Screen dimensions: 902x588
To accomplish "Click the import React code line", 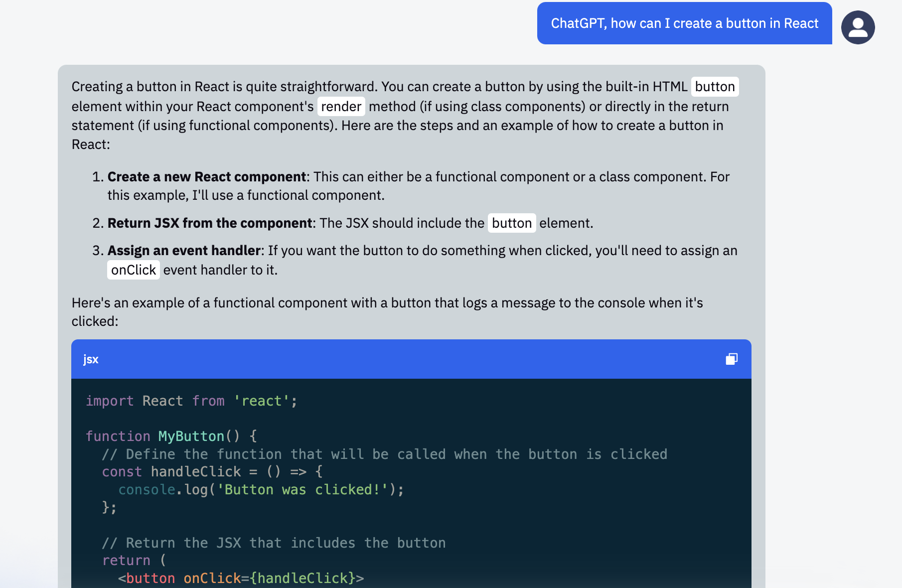I will pyautogui.click(x=191, y=401).
